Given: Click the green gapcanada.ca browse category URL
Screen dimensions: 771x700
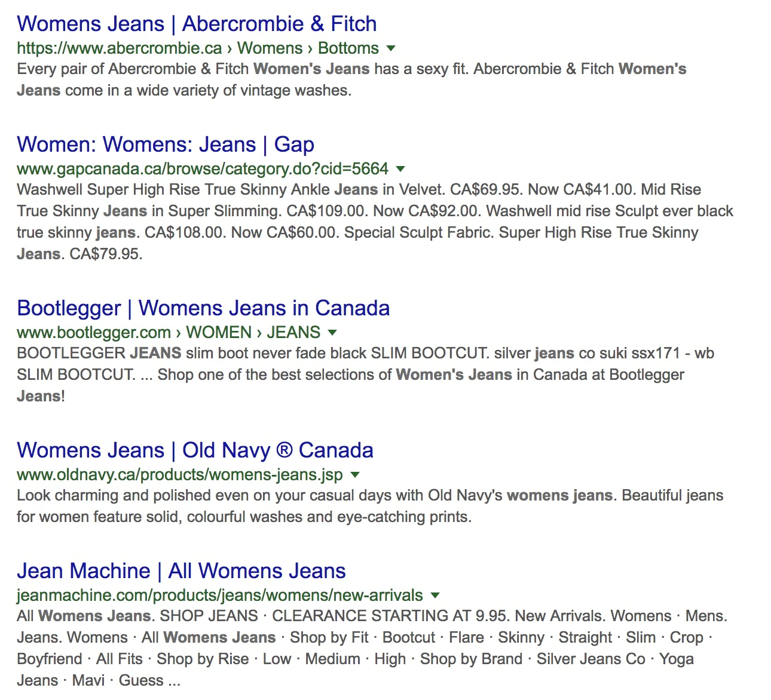Looking at the screenshot, I should (202, 169).
